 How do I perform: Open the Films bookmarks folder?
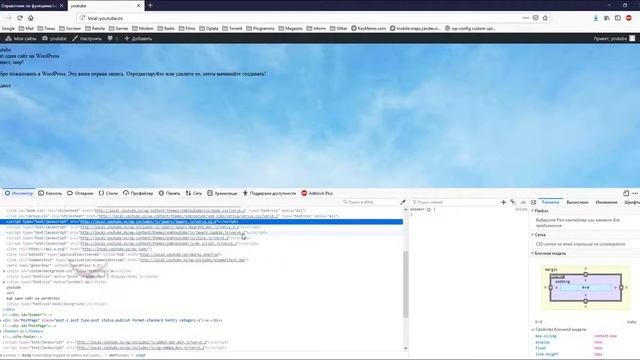[x=187, y=29]
